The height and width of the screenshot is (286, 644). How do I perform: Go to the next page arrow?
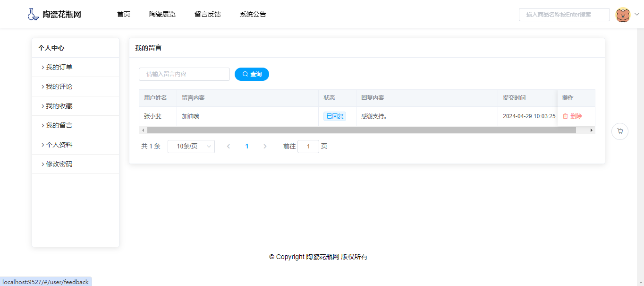[265, 147]
